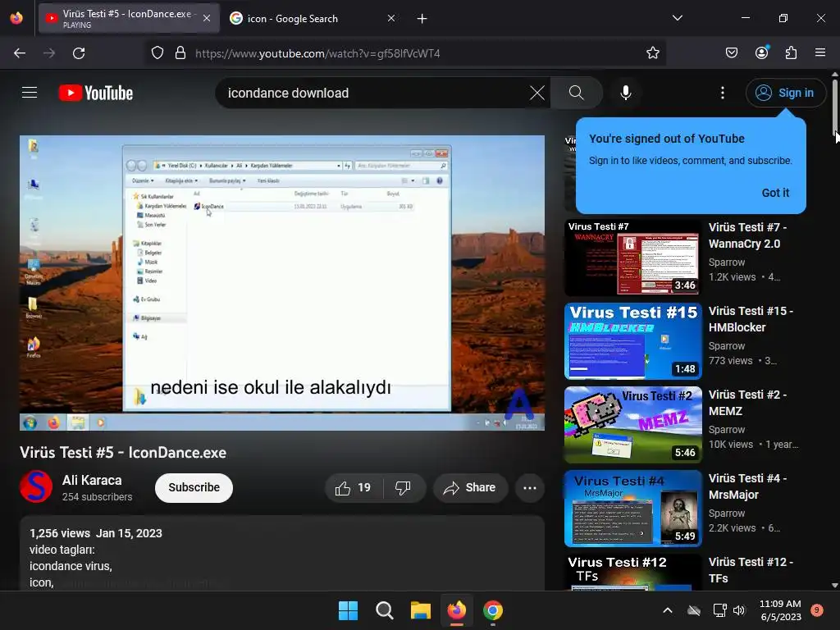This screenshot has height=630, width=840.
Task: Open the clock and date panel
Action: click(x=780, y=610)
